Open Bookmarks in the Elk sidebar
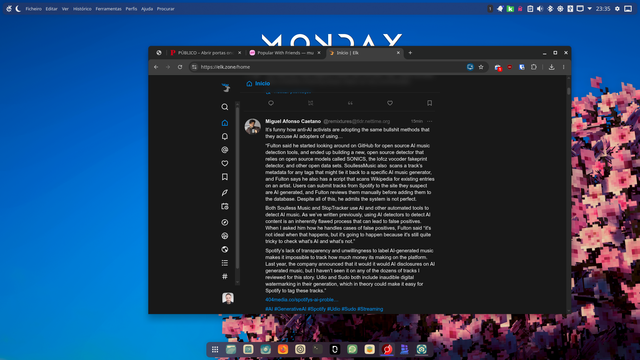 point(224,177)
